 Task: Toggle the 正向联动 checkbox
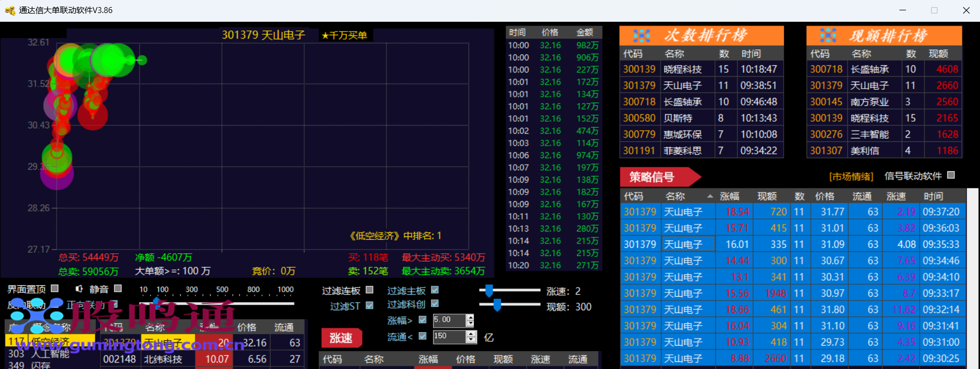coord(114,304)
